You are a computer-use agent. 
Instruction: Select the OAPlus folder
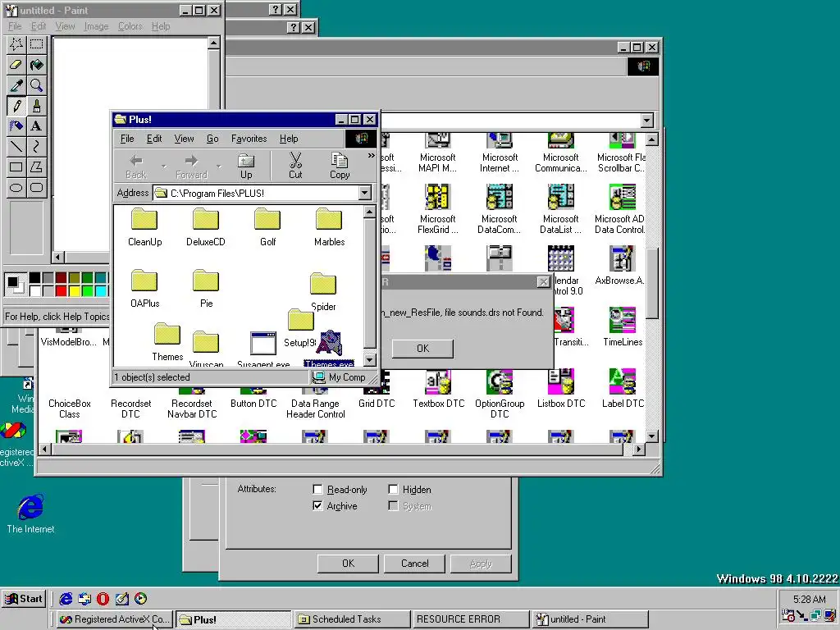coord(144,290)
